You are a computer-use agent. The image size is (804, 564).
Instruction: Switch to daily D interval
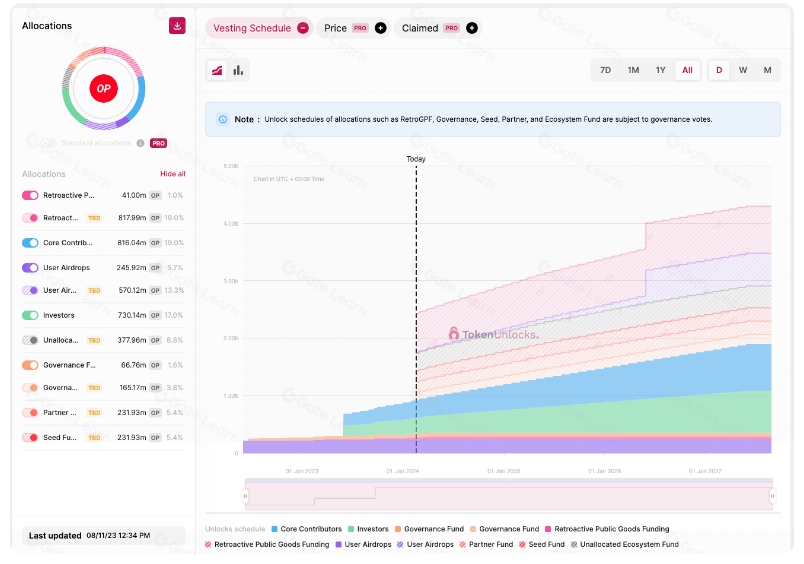[x=719, y=70]
